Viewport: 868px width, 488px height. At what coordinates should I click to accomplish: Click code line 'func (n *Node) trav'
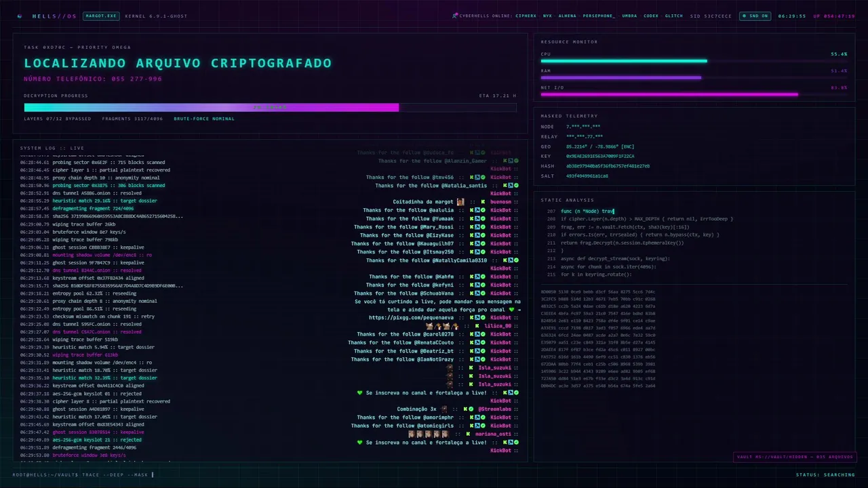(587, 211)
